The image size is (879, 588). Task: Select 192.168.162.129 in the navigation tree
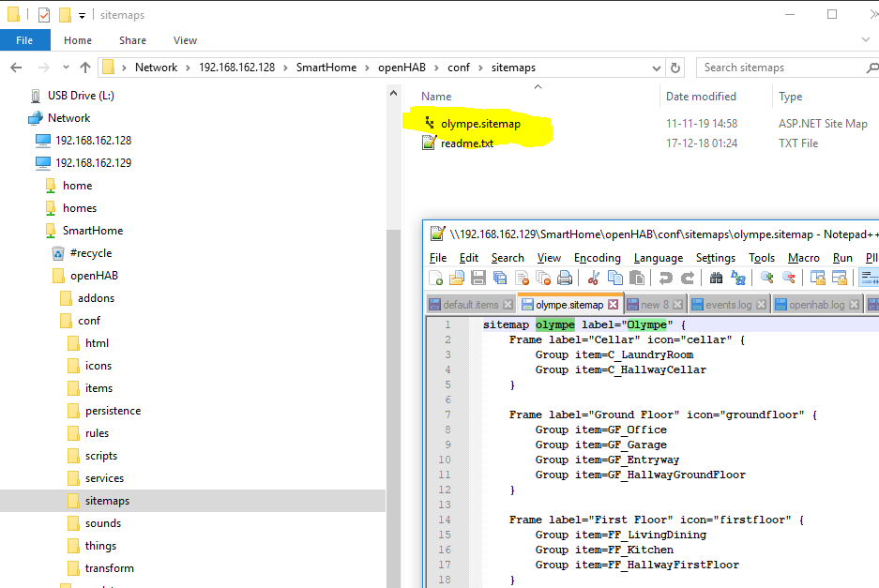(x=93, y=163)
